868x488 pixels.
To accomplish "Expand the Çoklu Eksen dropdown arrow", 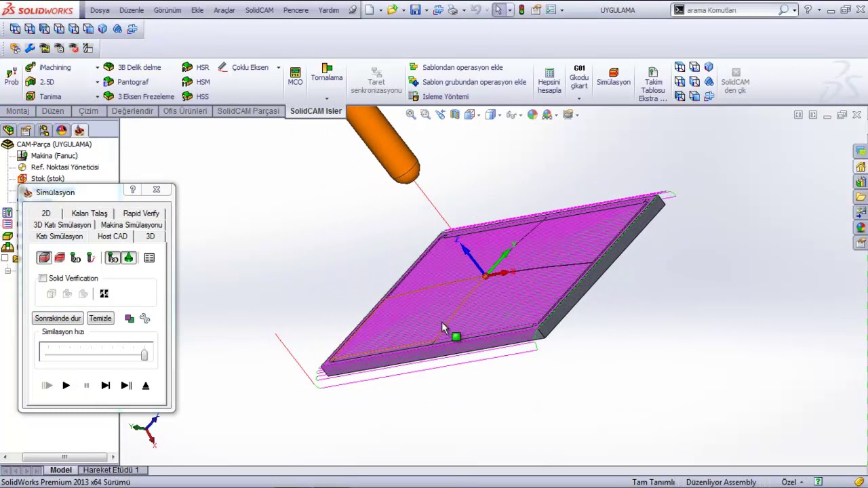I will point(278,68).
